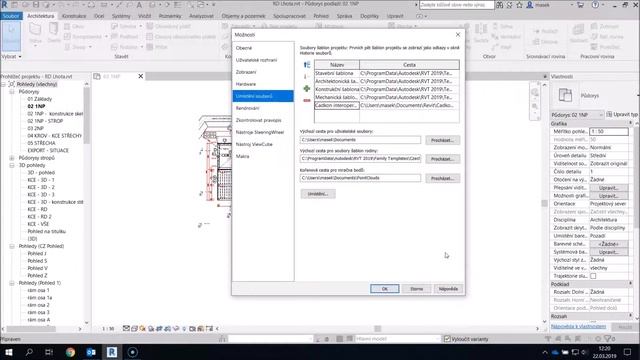This screenshot has width=640, height=360.
Task: Click the Door tool in Revit ribbon
Action: pyautogui.click(x=53, y=33)
